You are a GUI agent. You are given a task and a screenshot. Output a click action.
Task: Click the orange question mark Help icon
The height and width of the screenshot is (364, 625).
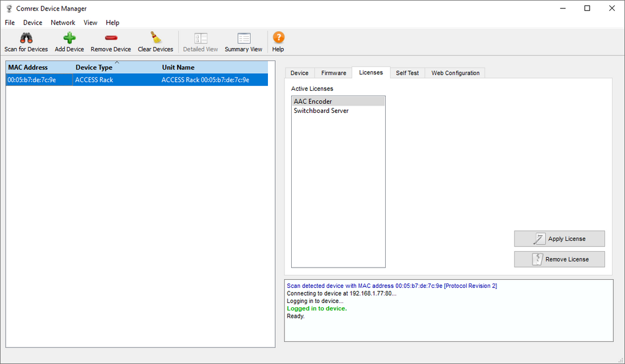(x=278, y=37)
